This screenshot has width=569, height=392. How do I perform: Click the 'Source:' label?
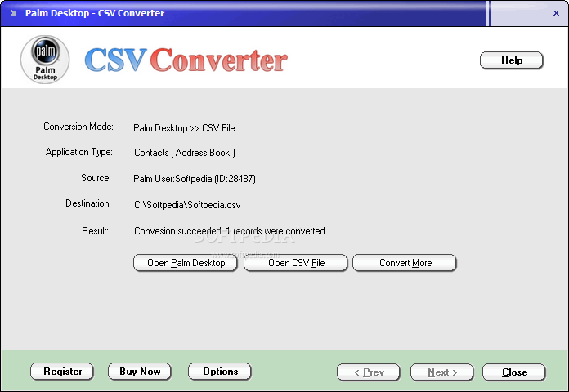(x=96, y=178)
